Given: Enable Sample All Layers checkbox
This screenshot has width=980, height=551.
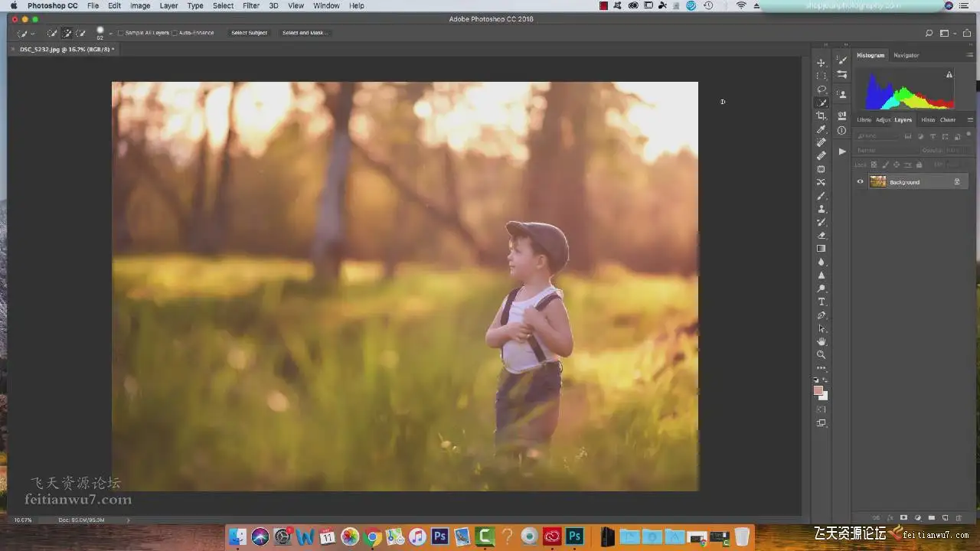Looking at the screenshot, I should pos(121,33).
